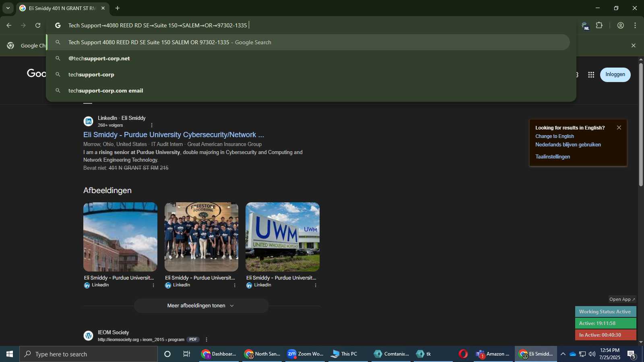Open the NL extension icon in toolbar
Viewport: 644px width, 362px height.
coord(585,26)
